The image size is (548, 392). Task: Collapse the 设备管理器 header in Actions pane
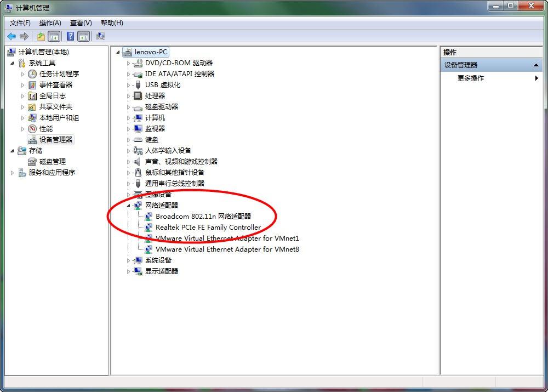[x=536, y=65]
